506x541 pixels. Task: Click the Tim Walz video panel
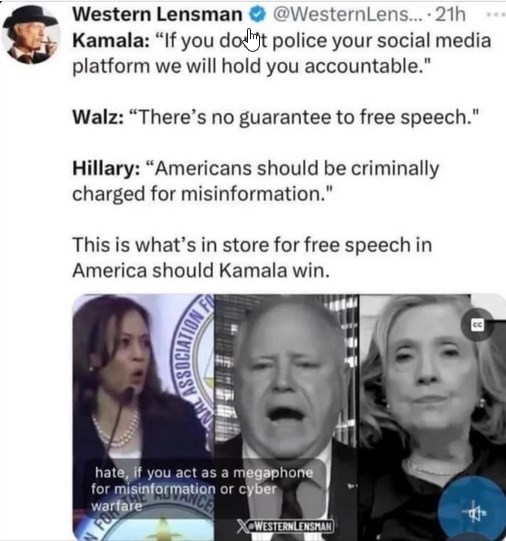[x=286, y=380]
